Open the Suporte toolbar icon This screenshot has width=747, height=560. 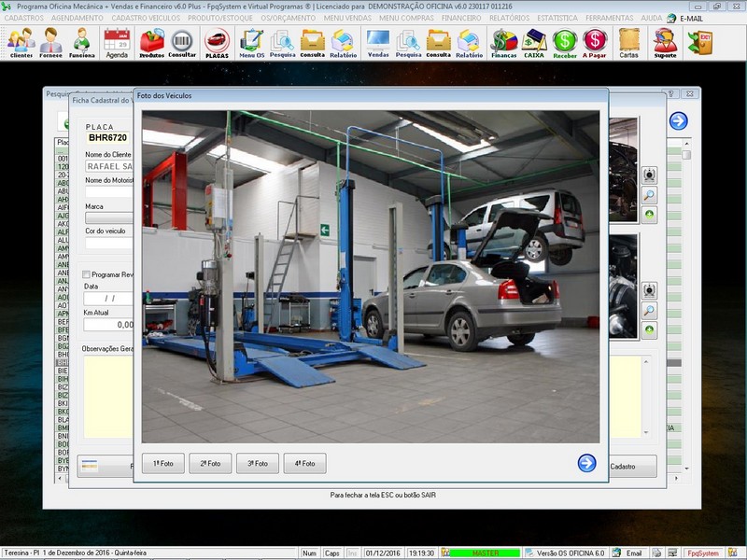[x=665, y=43]
